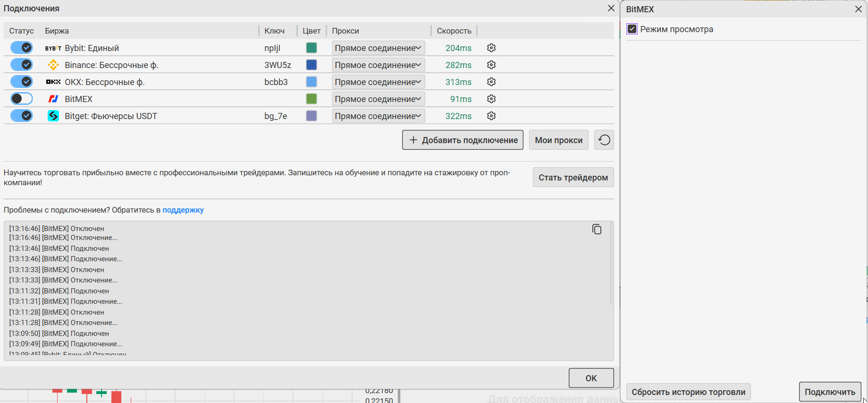Click log entry 13:13:46 BitMEX Подключен

59,248
